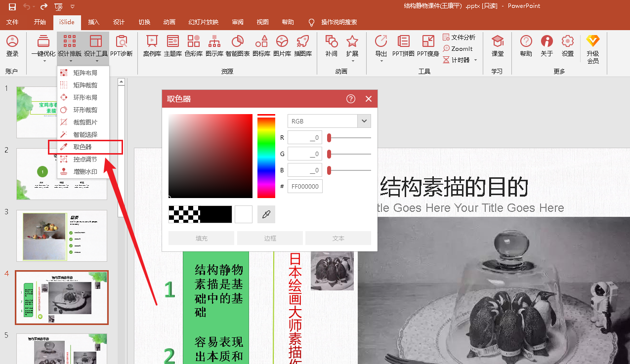Choose 矩阵裁剪 from the dropdown menu
Image resolution: width=630 pixels, height=364 pixels.
tap(83, 85)
